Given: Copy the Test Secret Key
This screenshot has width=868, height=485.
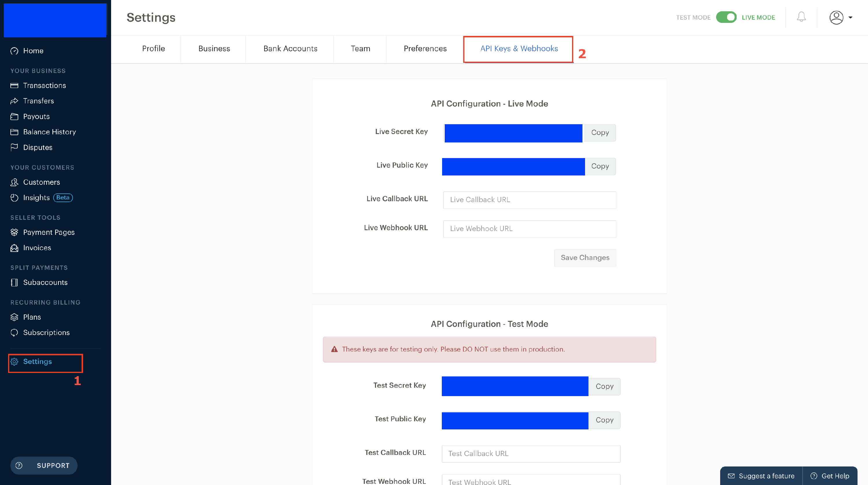Looking at the screenshot, I should coord(604,387).
